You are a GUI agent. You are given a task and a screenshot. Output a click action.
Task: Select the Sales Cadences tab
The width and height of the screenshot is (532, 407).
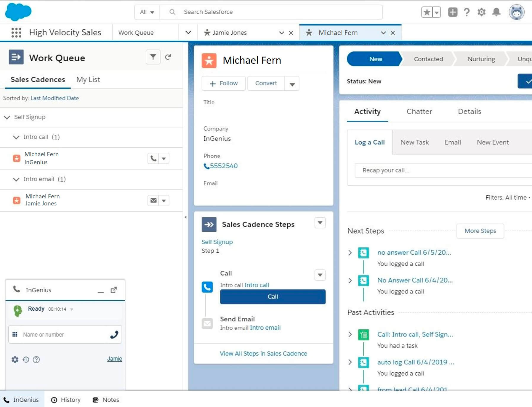(38, 79)
